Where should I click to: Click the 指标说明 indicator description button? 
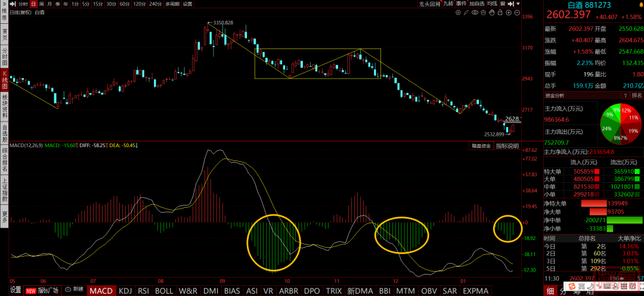coord(507,146)
